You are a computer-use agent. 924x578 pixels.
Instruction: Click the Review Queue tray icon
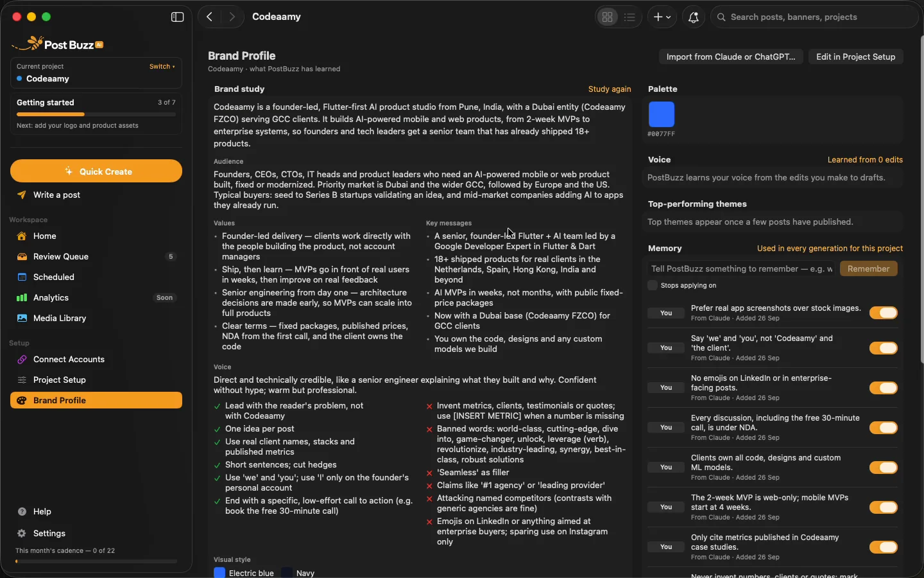click(x=22, y=257)
